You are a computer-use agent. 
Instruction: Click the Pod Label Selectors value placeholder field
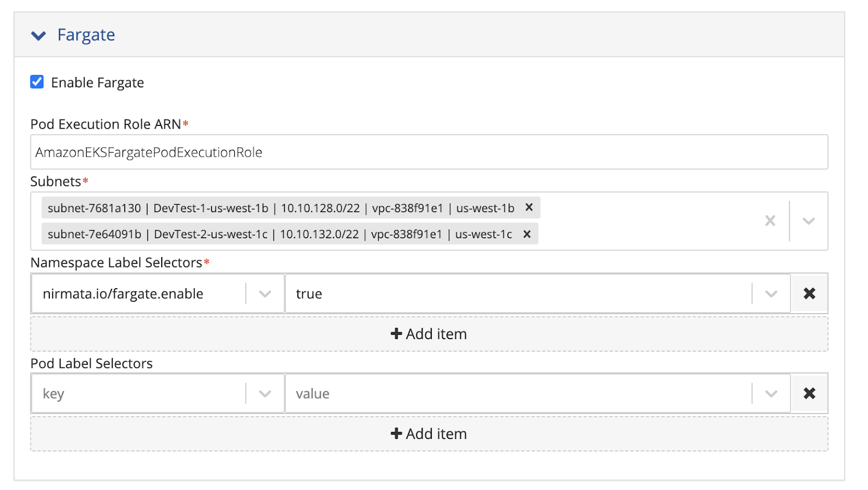[519, 393]
